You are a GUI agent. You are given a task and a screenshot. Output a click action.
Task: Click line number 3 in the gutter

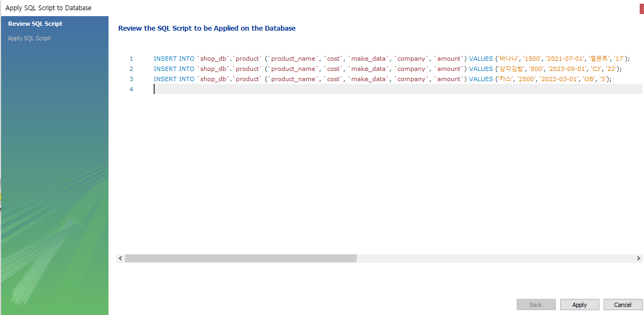(131, 79)
